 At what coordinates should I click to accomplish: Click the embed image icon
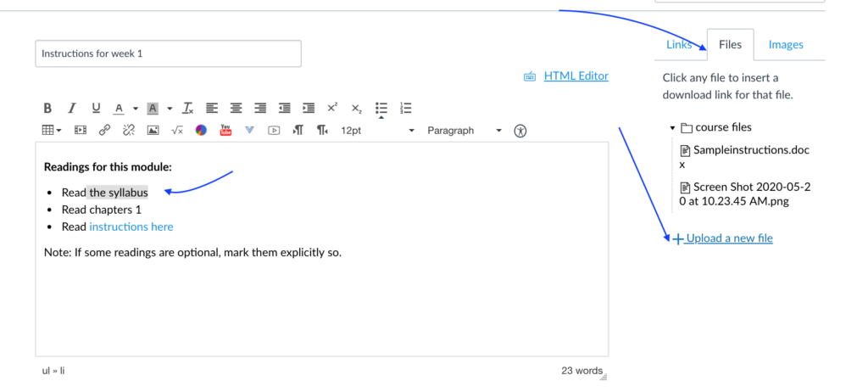(153, 131)
